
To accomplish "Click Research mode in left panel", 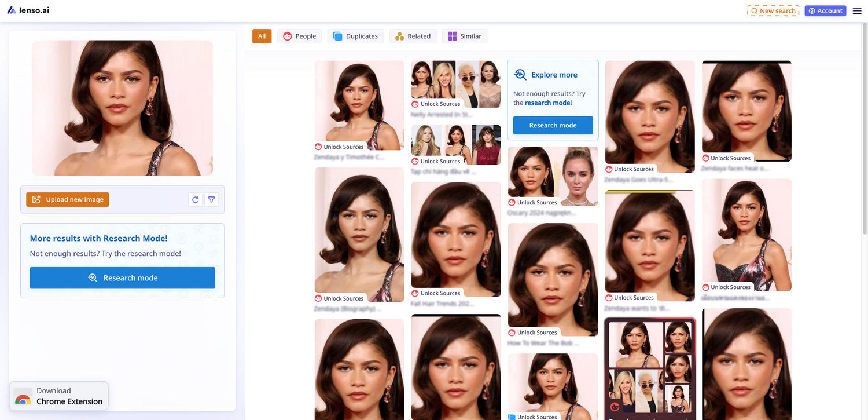I will [122, 277].
